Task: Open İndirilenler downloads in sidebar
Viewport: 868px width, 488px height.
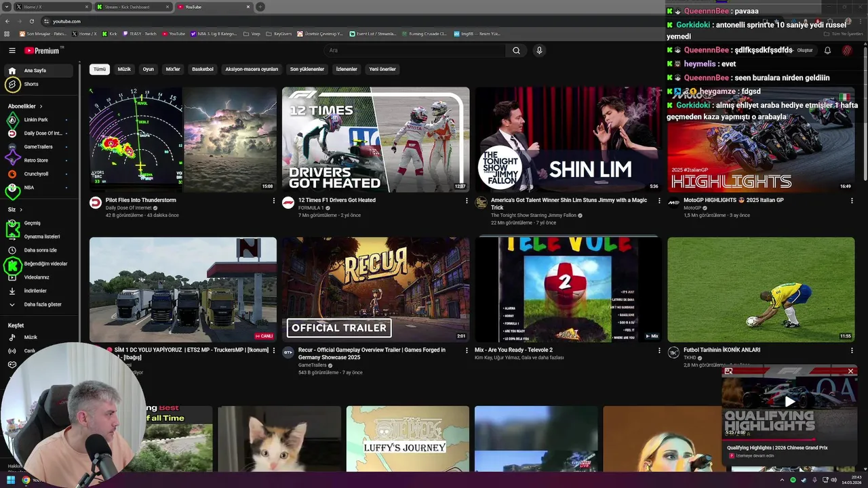Action: pyautogui.click(x=37, y=291)
